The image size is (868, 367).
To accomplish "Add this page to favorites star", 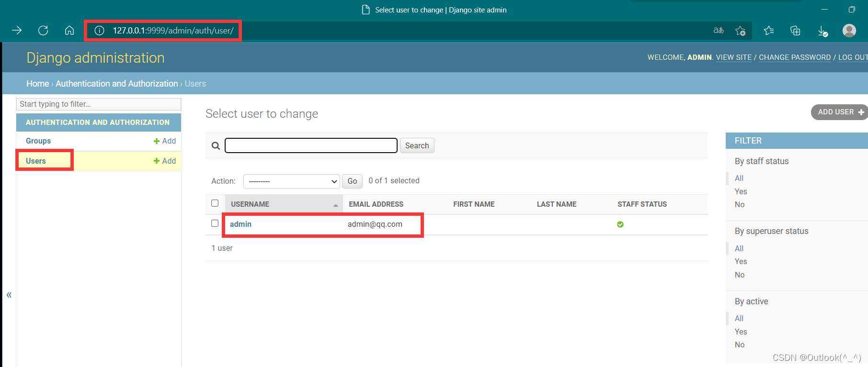I will (x=740, y=31).
